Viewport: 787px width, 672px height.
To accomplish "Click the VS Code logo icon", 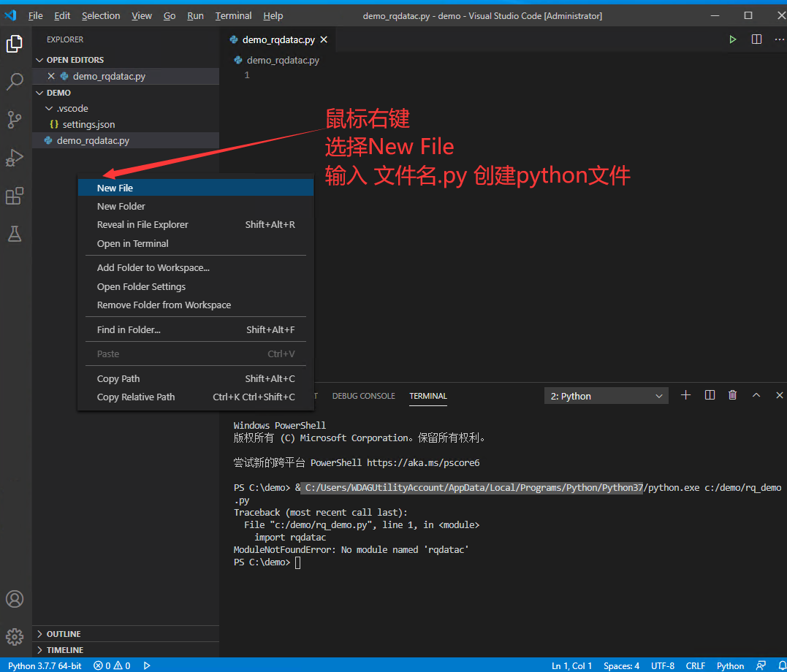I will [x=10, y=15].
